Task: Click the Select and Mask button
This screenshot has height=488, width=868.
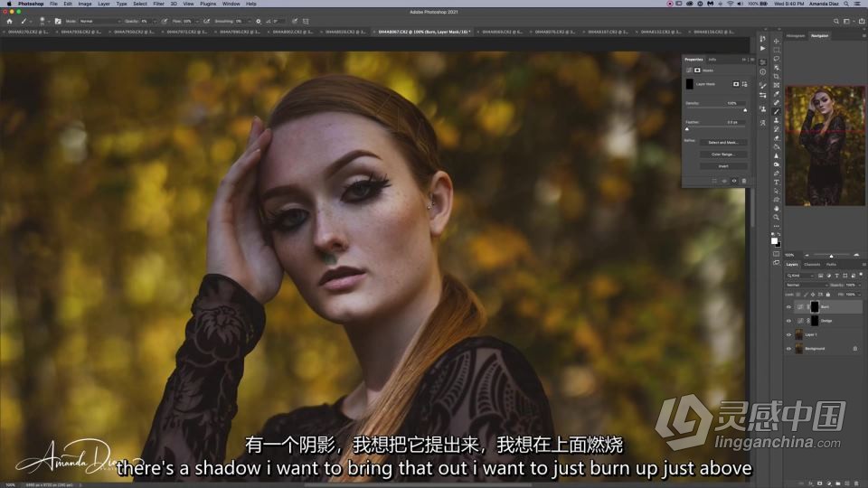Action: pos(722,143)
